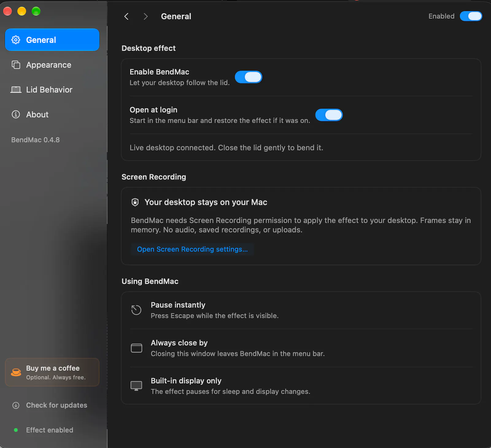
Task: Open the Lid Behavior section
Action: tap(52, 90)
